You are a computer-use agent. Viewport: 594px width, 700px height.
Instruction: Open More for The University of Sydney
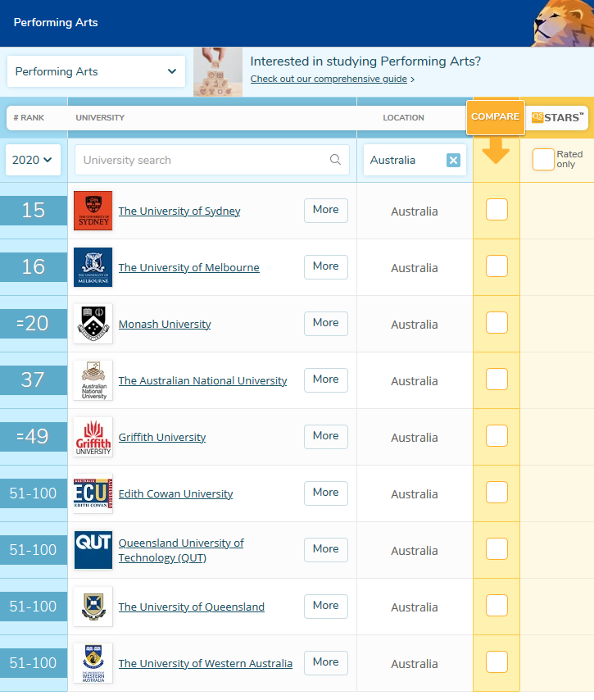tap(326, 211)
